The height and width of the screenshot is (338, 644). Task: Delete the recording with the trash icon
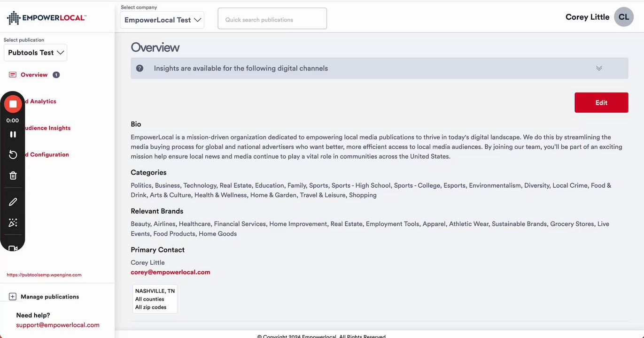[x=13, y=176]
